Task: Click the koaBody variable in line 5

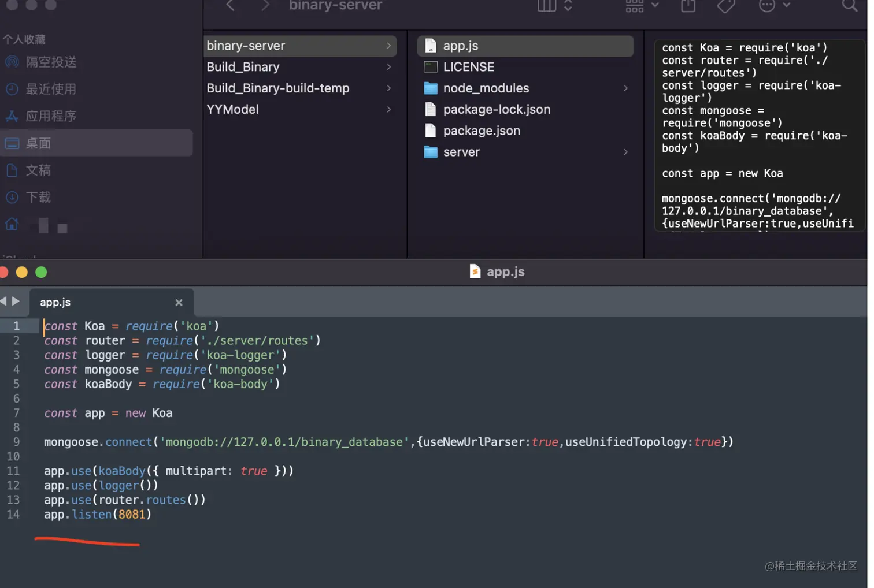Action: coord(108,384)
